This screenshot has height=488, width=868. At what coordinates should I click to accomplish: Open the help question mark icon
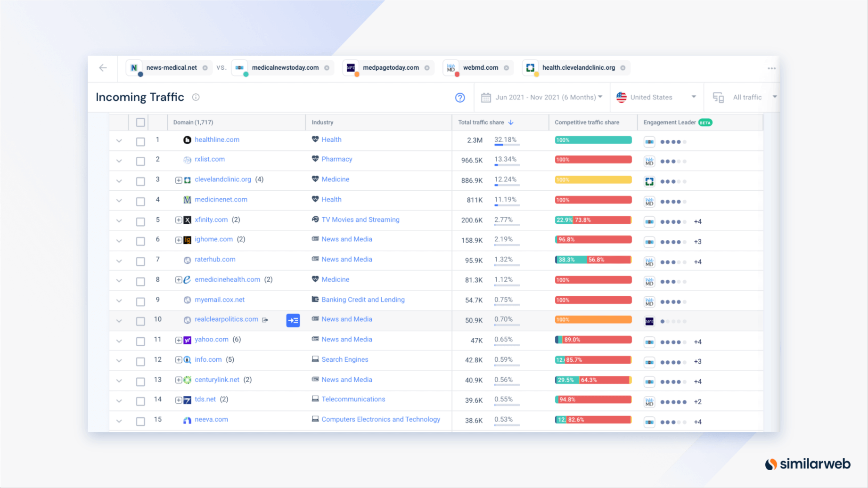click(x=460, y=98)
